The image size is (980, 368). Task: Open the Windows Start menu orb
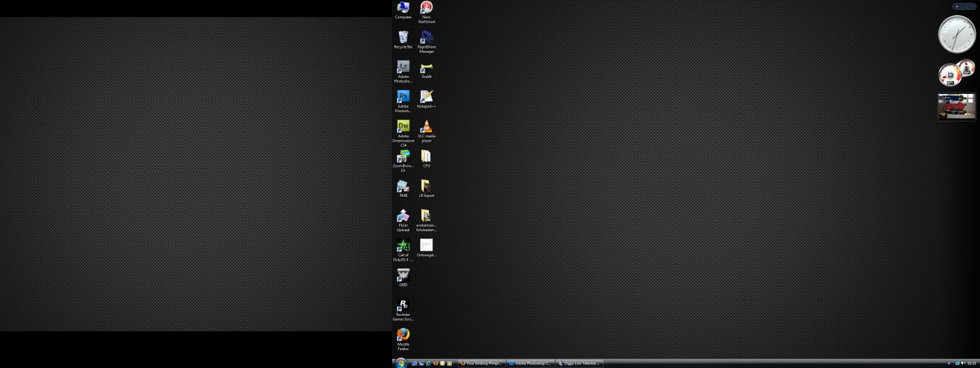pos(401,363)
